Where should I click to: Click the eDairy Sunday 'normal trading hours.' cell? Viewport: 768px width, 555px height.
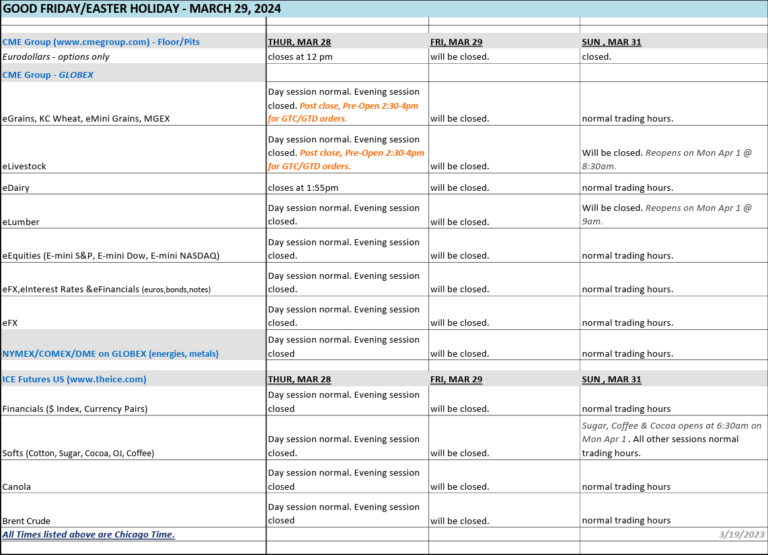coord(673,184)
